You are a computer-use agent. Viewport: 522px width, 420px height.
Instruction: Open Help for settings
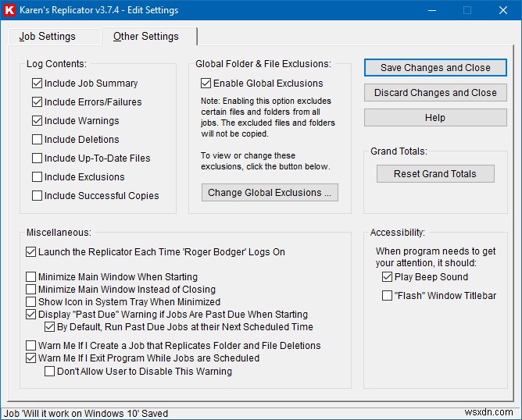point(435,118)
